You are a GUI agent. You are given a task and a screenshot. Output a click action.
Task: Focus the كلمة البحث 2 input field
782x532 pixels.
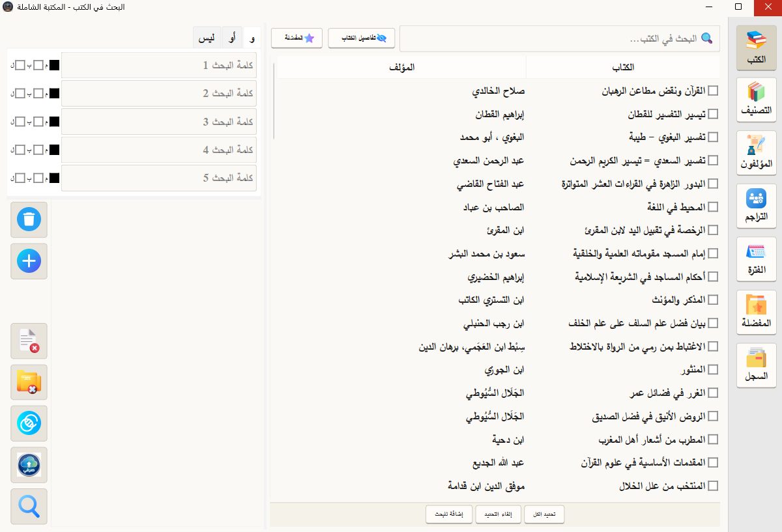click(x=159, y=94)
